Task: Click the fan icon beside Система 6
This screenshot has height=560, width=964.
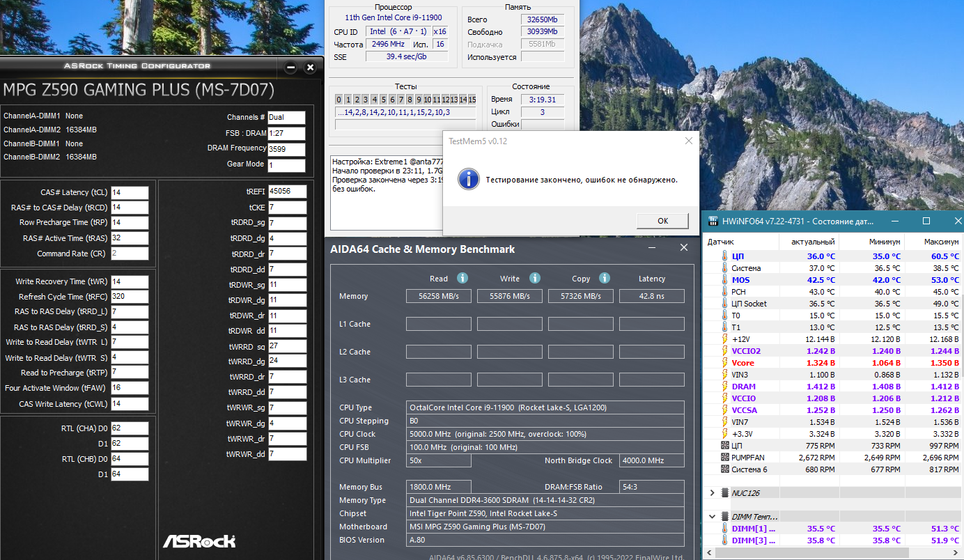Action: (x=724, y=469)
